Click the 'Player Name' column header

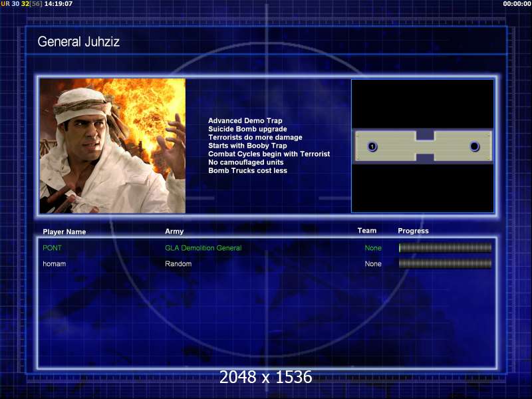[x=64, y=231]
